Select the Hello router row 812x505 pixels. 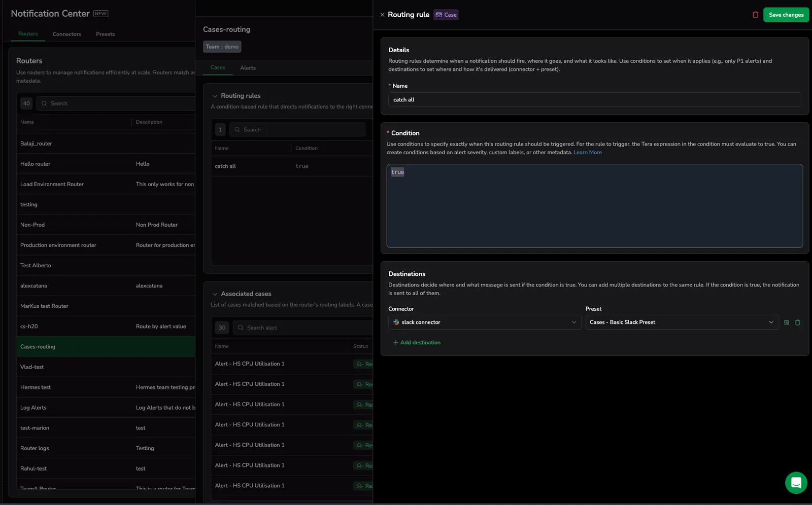pos(106,164)
